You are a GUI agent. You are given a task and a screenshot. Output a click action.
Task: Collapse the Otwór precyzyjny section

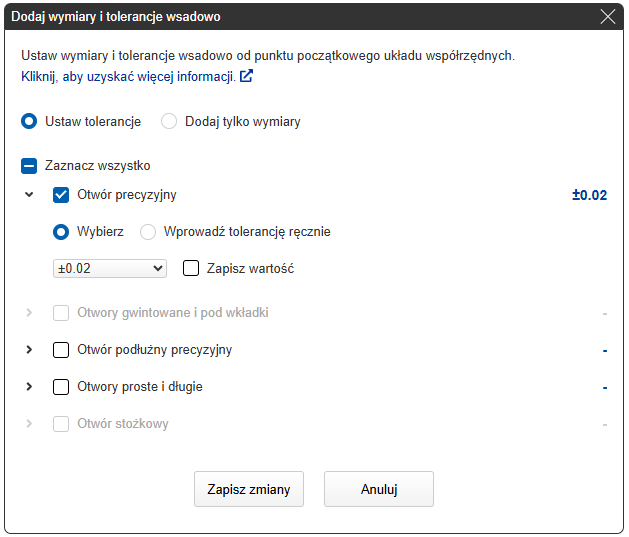click(x=29, y=195)
